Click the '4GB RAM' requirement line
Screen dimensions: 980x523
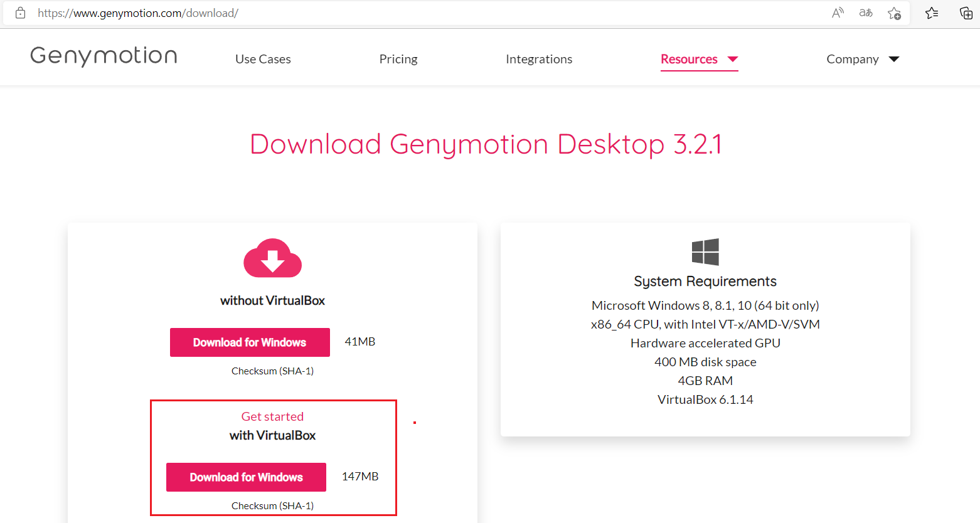coord(705,381)
